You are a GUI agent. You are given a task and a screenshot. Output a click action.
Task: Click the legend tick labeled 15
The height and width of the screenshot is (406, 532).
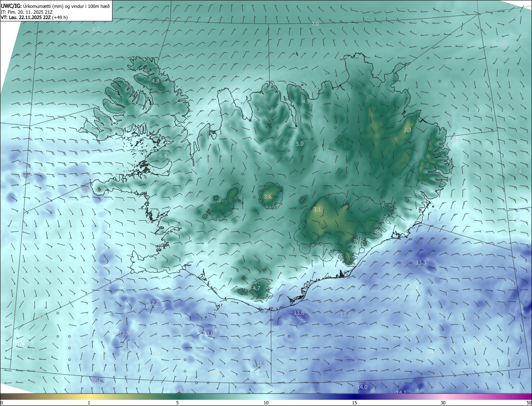tap(355, 403)
